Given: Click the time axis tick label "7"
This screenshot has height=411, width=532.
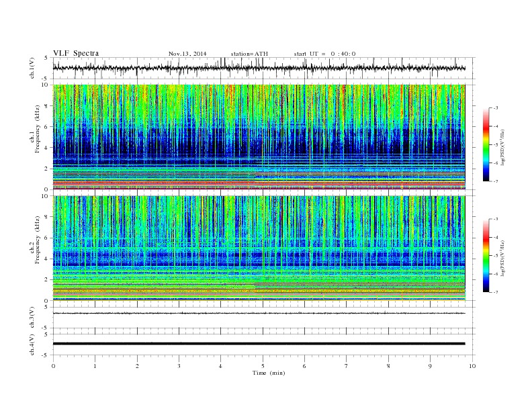Looking at the screenshot, I should (x=347, y=366).
